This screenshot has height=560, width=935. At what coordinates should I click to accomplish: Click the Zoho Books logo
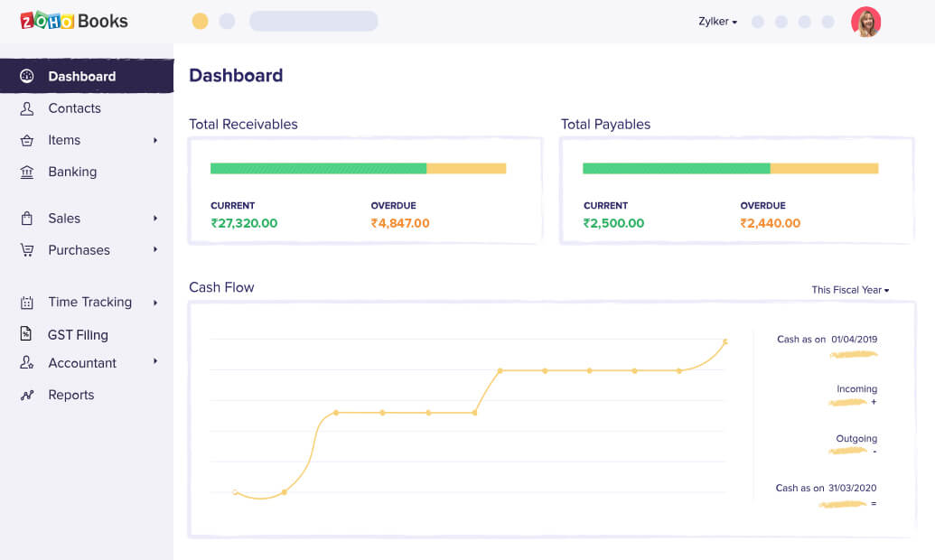pyautogui.click(x=74, y=21)
